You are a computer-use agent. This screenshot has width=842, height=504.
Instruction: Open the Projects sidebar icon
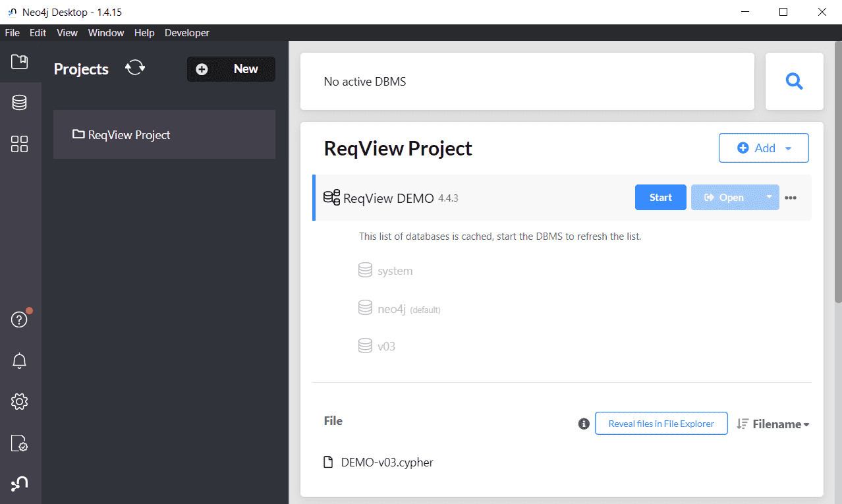(20, 62)
